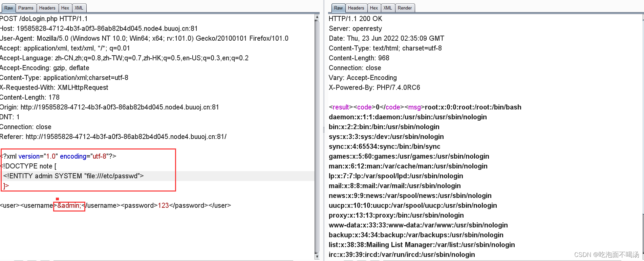Click the Server: openresty header line

(x=355, y=28)
